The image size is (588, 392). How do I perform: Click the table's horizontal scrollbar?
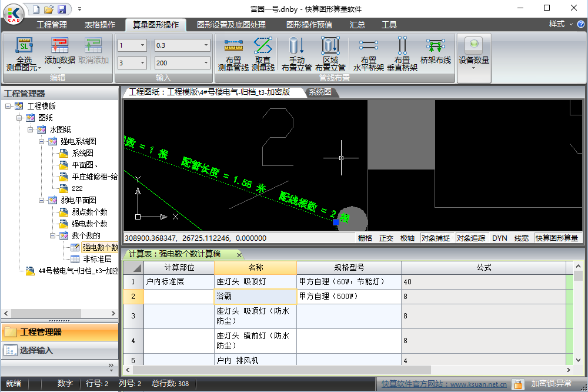(x=353, y=370)
